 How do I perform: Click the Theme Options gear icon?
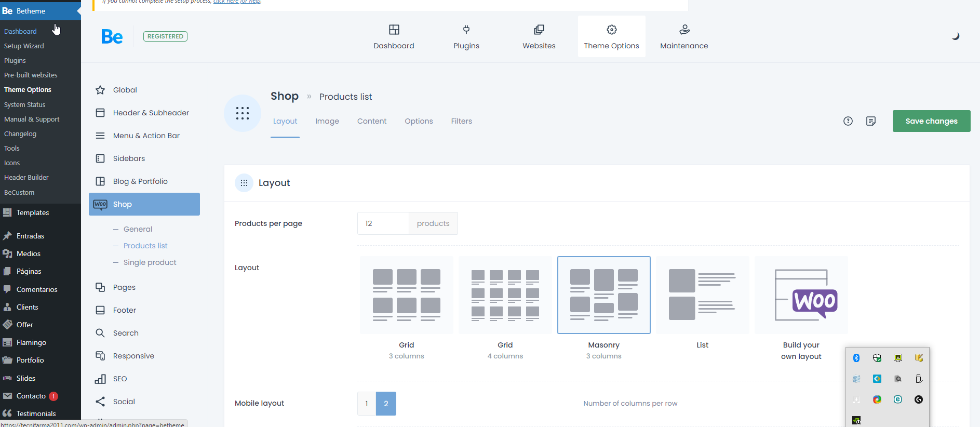coord(612,30)
